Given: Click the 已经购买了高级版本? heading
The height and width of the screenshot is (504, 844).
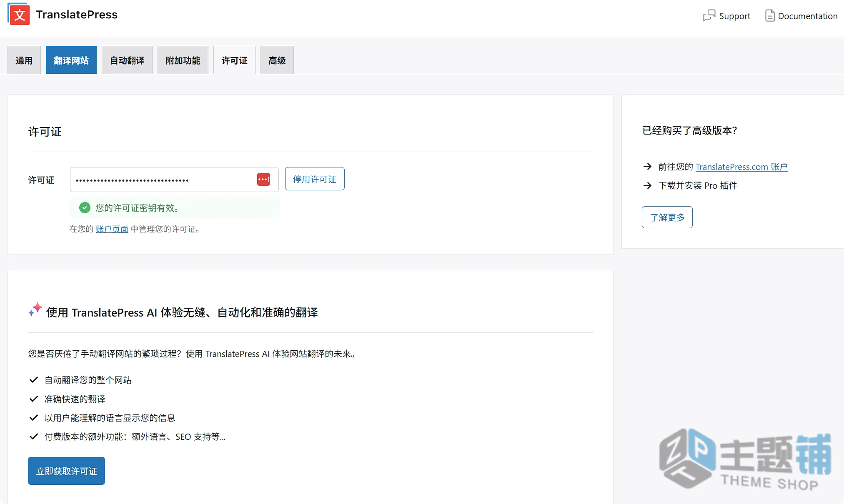Looking at the screenshot, I should click(690, 130).
